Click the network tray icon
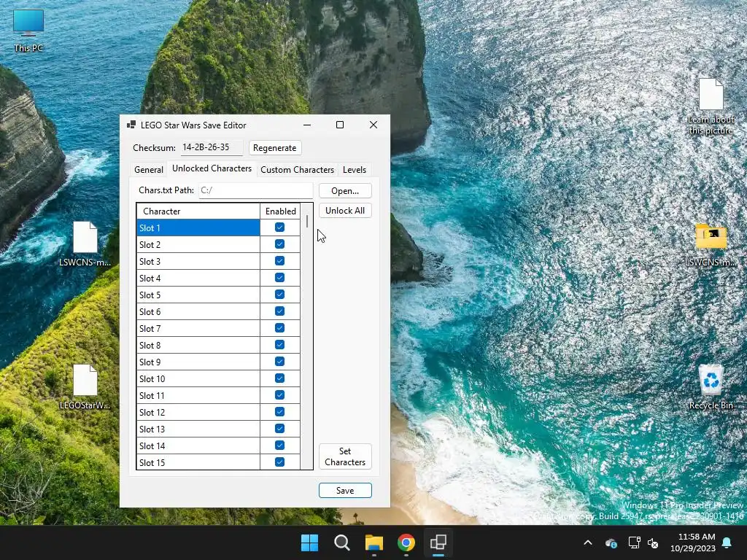This screenshot has width=747, height=560. pos(634,542)
